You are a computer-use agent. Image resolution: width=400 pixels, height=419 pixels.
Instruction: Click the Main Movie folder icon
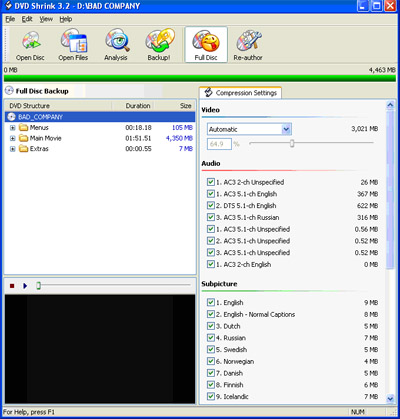[23, 138]
